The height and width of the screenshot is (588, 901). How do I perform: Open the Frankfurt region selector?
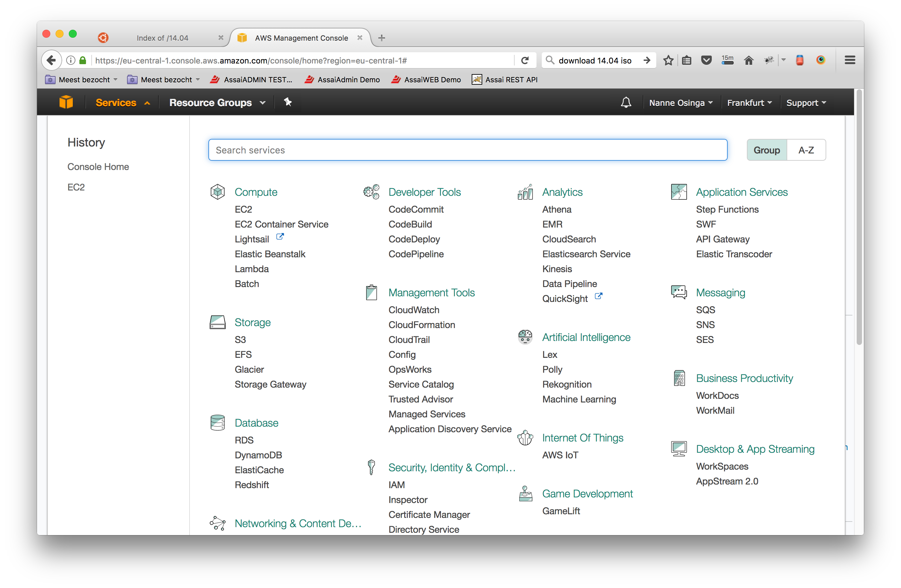coord(749,103)
